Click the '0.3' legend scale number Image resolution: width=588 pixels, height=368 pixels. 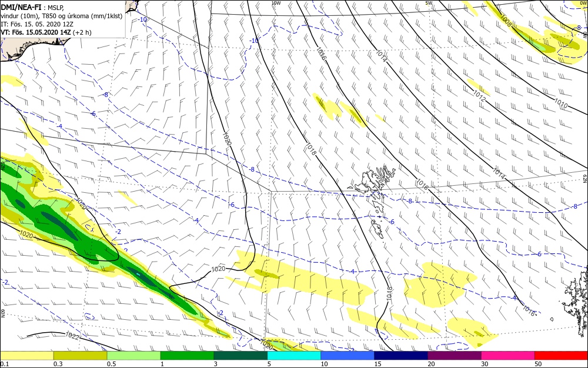point(58,364)
